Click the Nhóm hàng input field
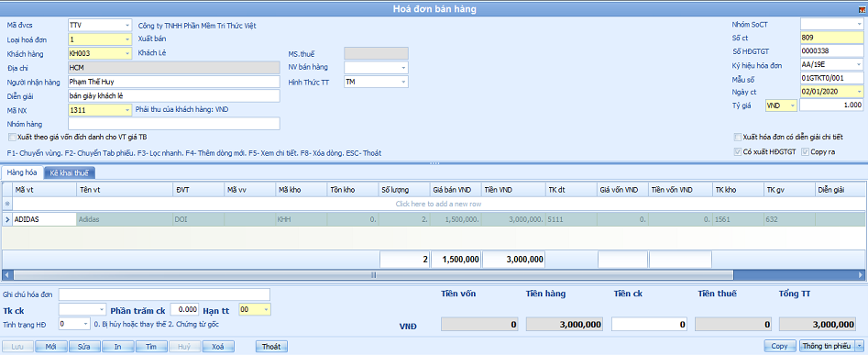868x355 pixels. click(174, 124)
